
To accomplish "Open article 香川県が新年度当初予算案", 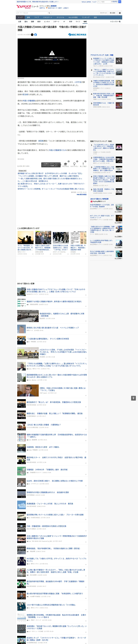I will [x=55, y=594].
